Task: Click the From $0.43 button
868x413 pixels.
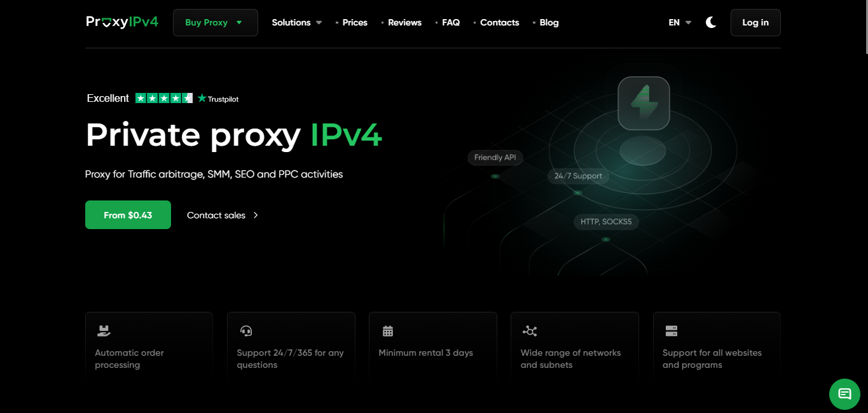Action: 128,215
